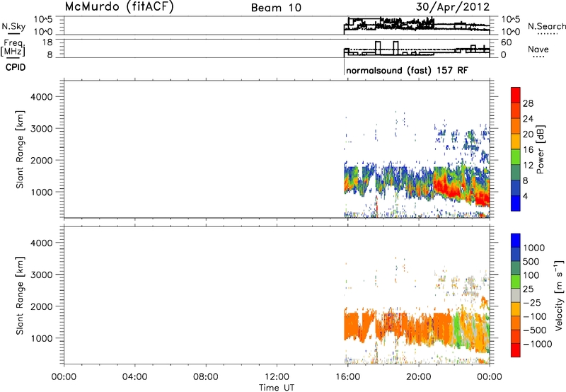Click the Nave dotted line legend sample
The width and height of the screenshot is (566, 392).
[538, 57]
